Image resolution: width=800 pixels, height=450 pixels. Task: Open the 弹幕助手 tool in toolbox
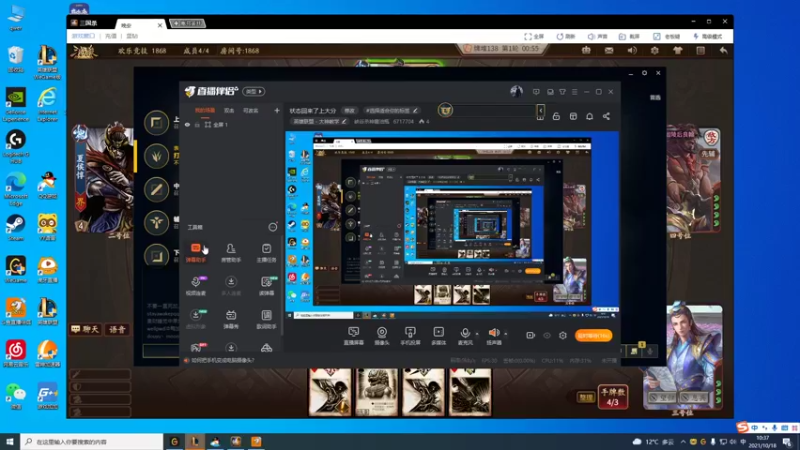tap(195, 253)
